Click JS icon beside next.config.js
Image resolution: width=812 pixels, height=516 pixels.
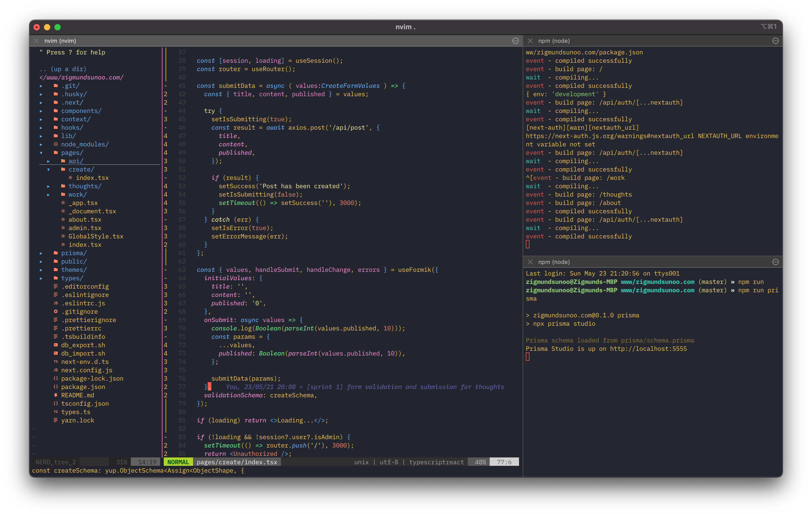point(56,370)
